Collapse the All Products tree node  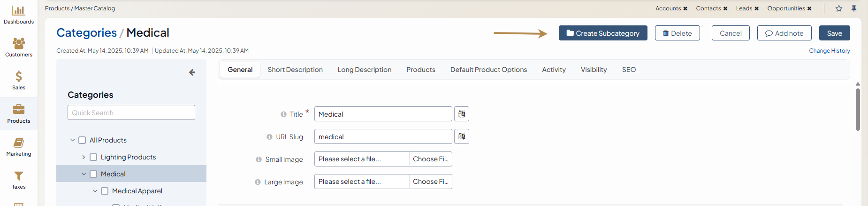click(x=72, y=140)
